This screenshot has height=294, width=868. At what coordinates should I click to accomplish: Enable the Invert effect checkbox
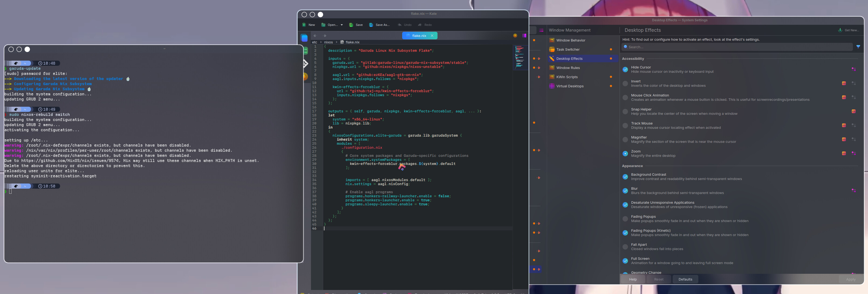(625, 84)
